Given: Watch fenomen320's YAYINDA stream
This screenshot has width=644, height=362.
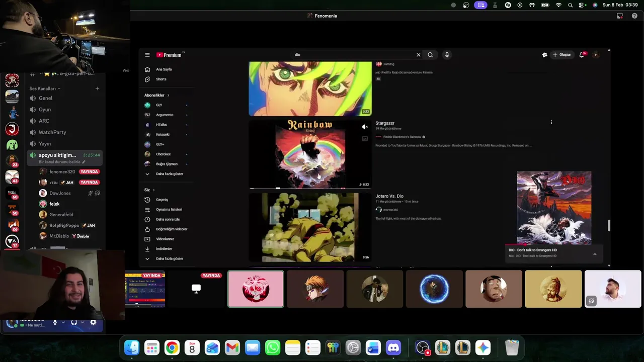Looking at the screenshot, I should click(89, 171).
